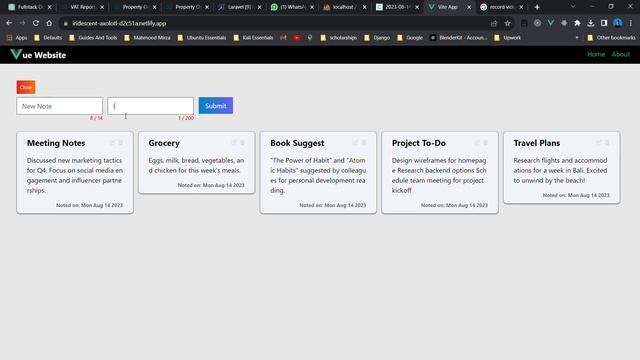Open the Extensions puzzle piece menu
This screenshot has height=360, width=640.
(x=577, y=23)
